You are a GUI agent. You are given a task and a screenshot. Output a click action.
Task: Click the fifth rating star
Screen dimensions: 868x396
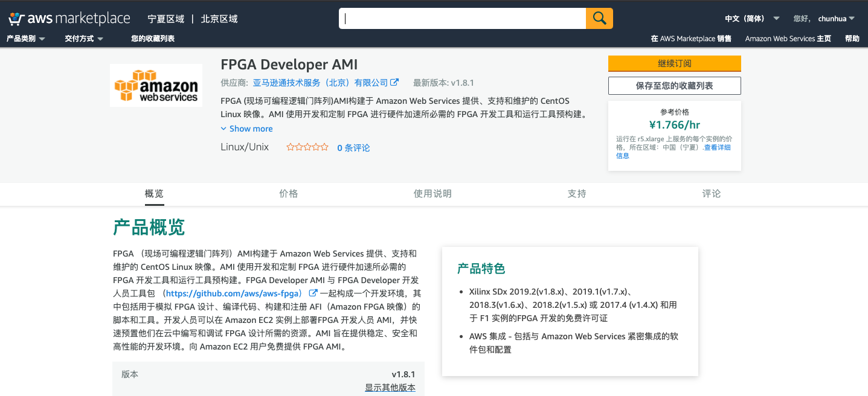point(324,146)
